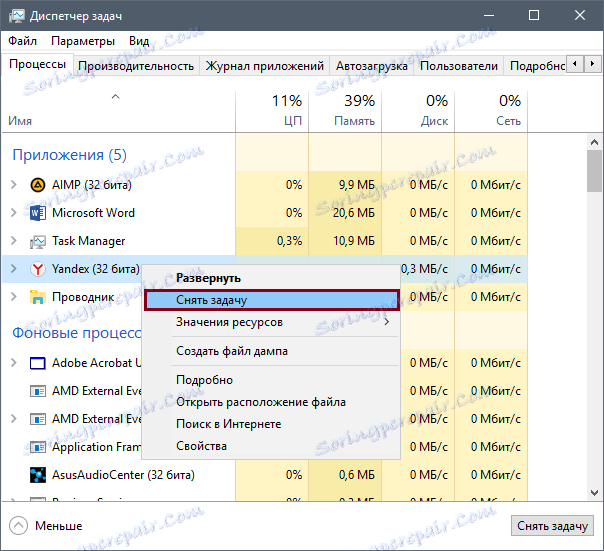Image resolution: width=604 pixels, height=551 pixels.
Task: Select the Процессы tab
Action: click(37, 64)
